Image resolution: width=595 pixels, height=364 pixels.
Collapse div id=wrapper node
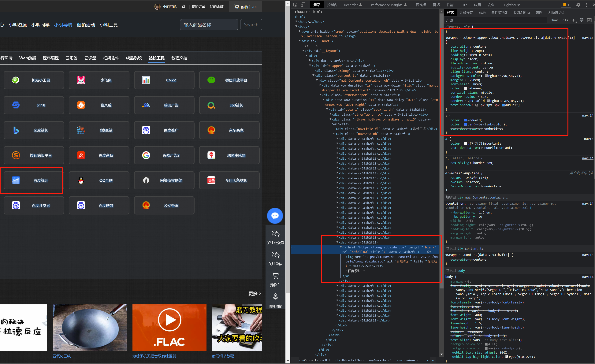pos(310,65)
